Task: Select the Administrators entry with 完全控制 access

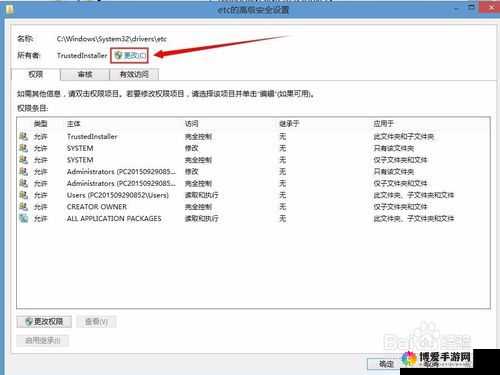Action: (253, 183)
